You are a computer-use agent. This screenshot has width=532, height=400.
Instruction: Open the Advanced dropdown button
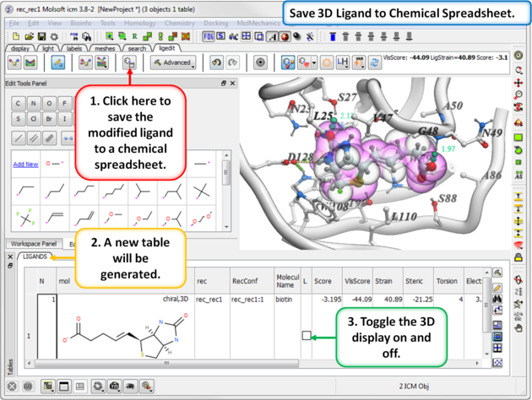click(x=171, y=62)
